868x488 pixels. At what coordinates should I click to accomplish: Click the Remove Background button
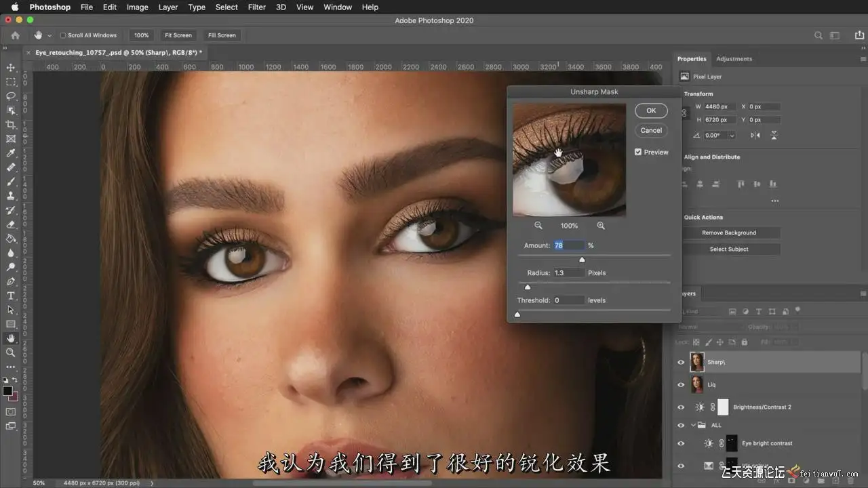coord(729,232)
